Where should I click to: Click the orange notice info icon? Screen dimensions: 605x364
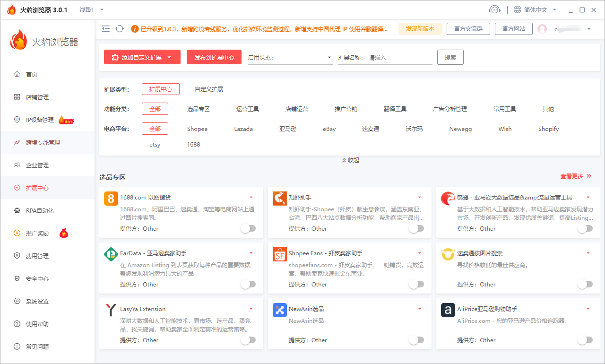point(135,29)
